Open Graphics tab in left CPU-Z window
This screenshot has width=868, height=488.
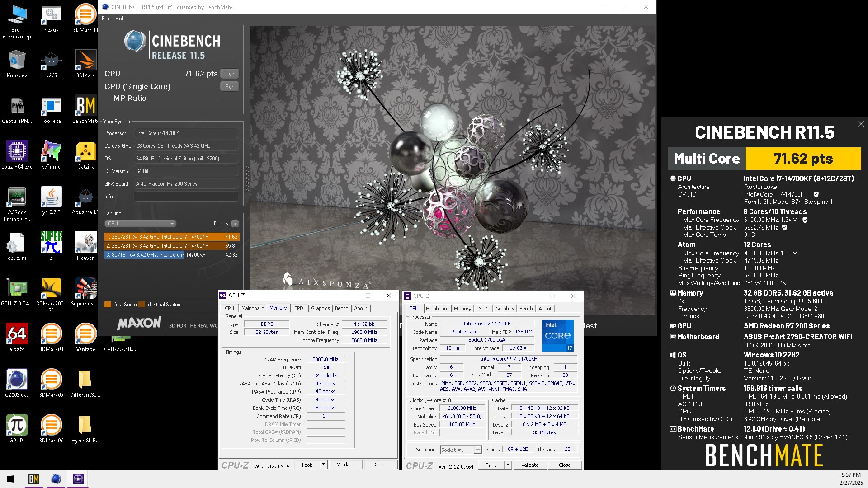pos(321,308)
